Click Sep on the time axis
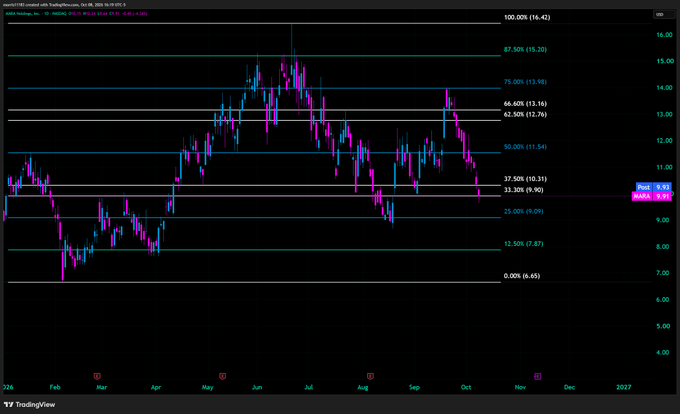The height and width of the screenshot is (414, 680). pos(414,387)
